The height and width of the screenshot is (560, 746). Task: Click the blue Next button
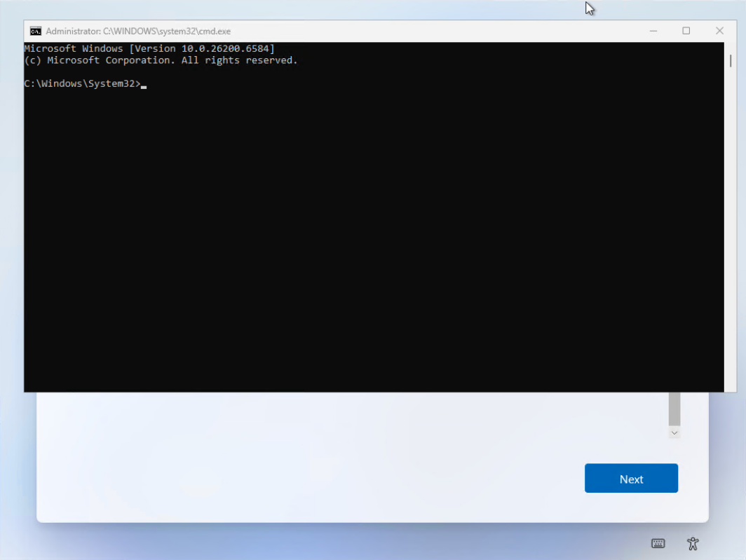click(x=631, y=478)
